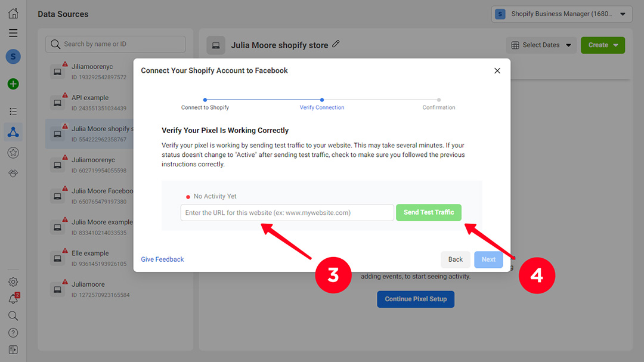This screenshot has height=362, width=644.
Task: Click the device icon for the Juliamoore row
Action: point(57,289)
